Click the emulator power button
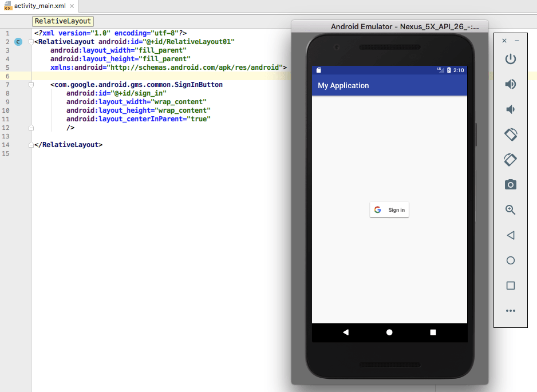537x392 pixels. (x=510, y=59)
